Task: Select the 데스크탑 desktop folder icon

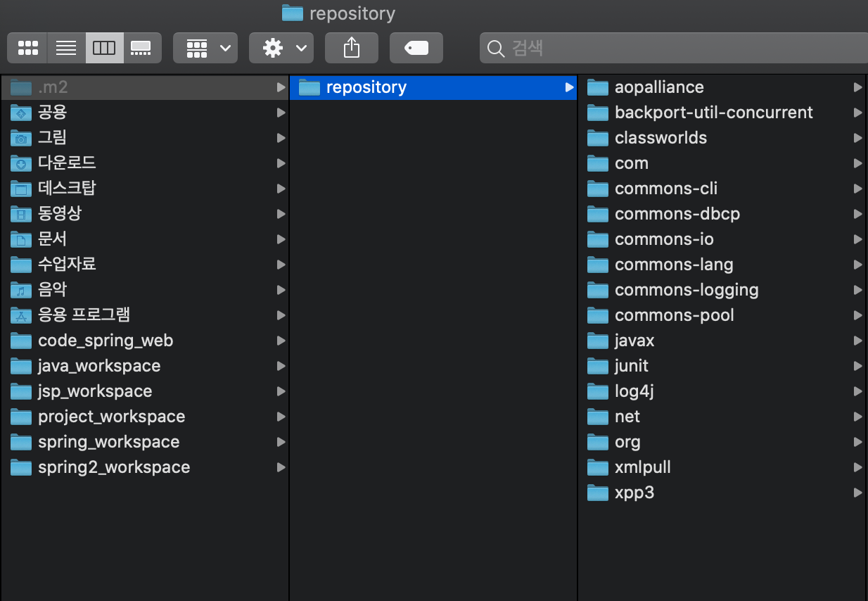Action: [21, 189]
